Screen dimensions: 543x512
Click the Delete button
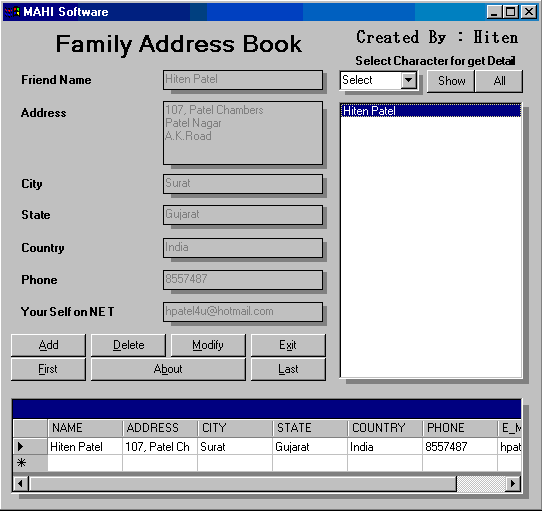tap(128, 345)
